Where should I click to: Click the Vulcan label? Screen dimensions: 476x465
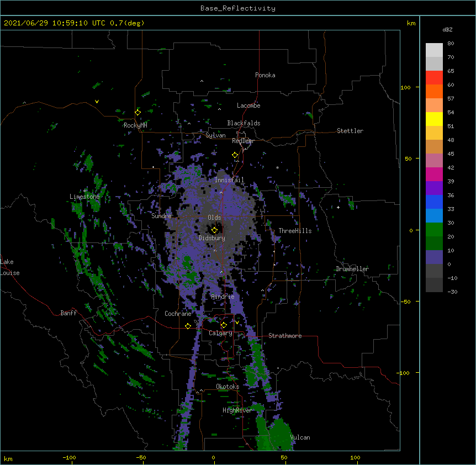(300, 437)
